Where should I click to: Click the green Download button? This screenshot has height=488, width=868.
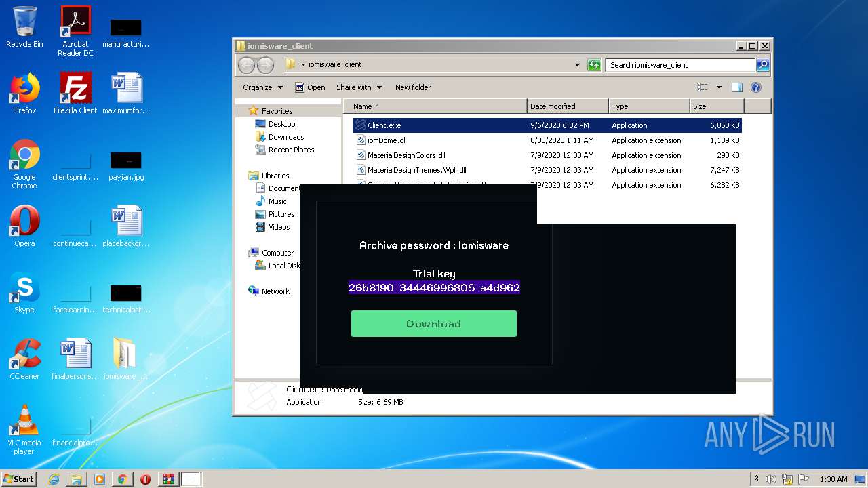click(x=434, y=324)
